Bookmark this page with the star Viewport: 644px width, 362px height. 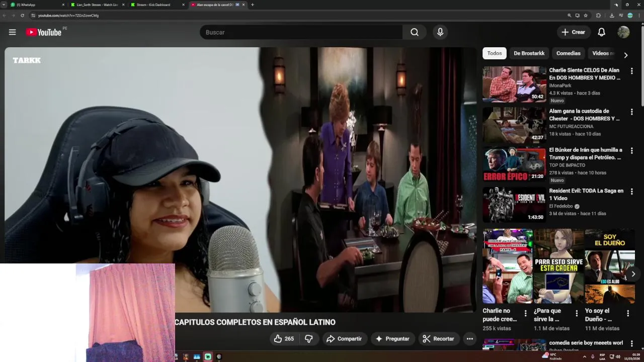[586, 16]
